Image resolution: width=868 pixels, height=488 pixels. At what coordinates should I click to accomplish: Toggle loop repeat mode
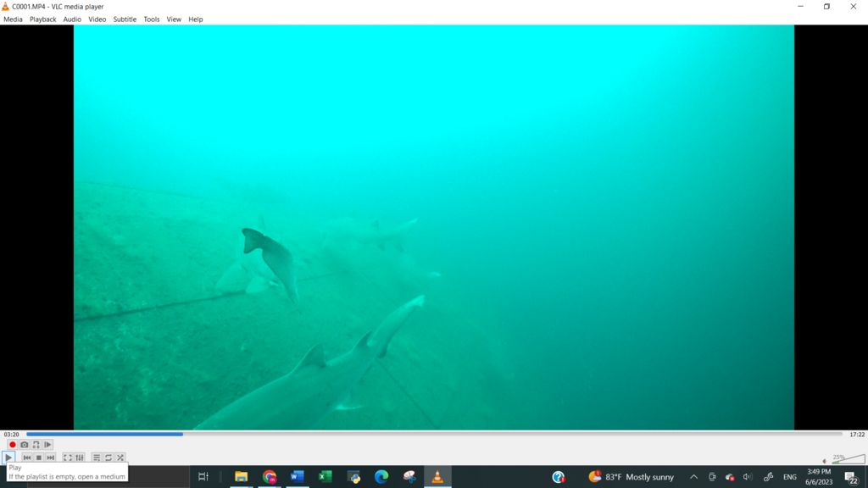click(108, 457)
